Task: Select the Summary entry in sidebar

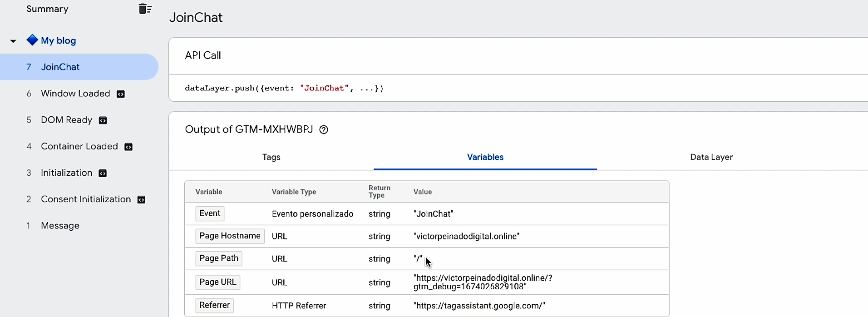Action: tap(47, 9)
